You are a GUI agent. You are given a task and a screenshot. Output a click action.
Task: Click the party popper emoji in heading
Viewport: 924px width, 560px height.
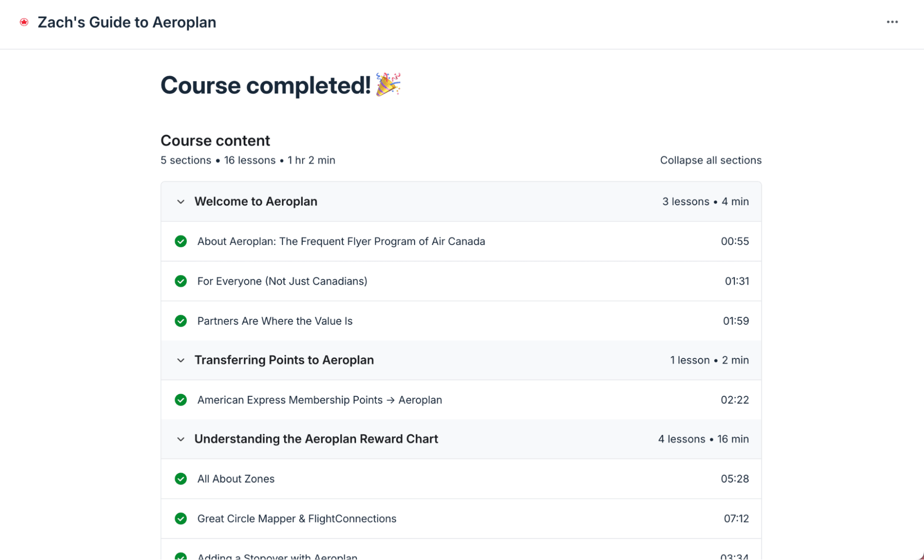(388, 85)
